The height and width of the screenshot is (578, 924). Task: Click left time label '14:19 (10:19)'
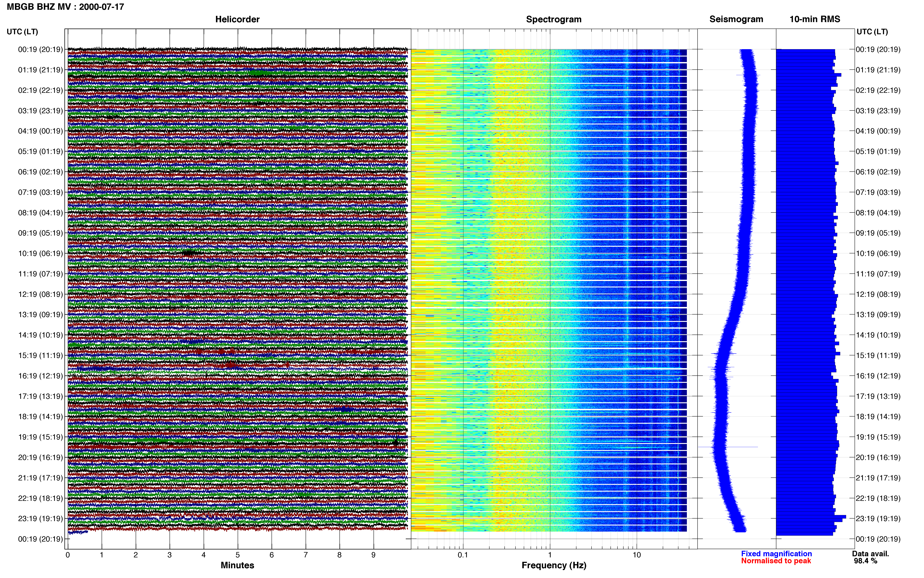(x=40, y=335)
